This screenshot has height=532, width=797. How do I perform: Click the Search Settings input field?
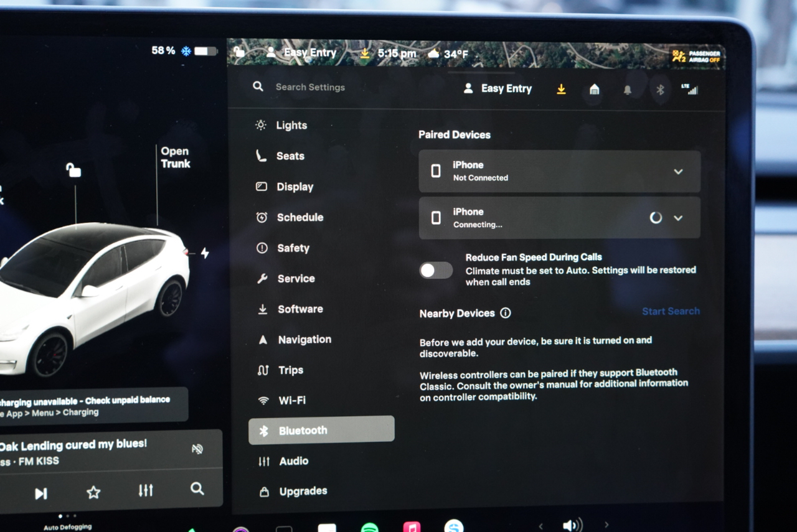pos(310,87)
